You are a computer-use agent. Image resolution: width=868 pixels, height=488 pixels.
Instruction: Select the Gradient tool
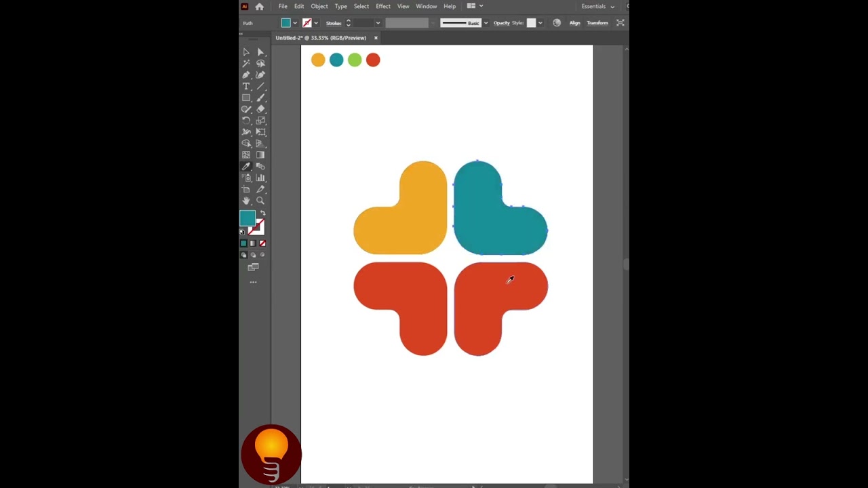[260, 155]
